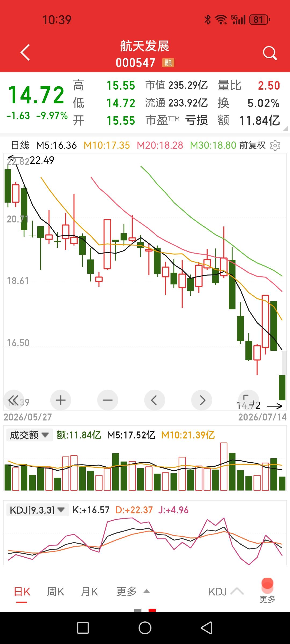Viewport: 290px width, 644px height.
Task: Tap Android home circle button
Action: pyautogui.click(x=145, y=628)
